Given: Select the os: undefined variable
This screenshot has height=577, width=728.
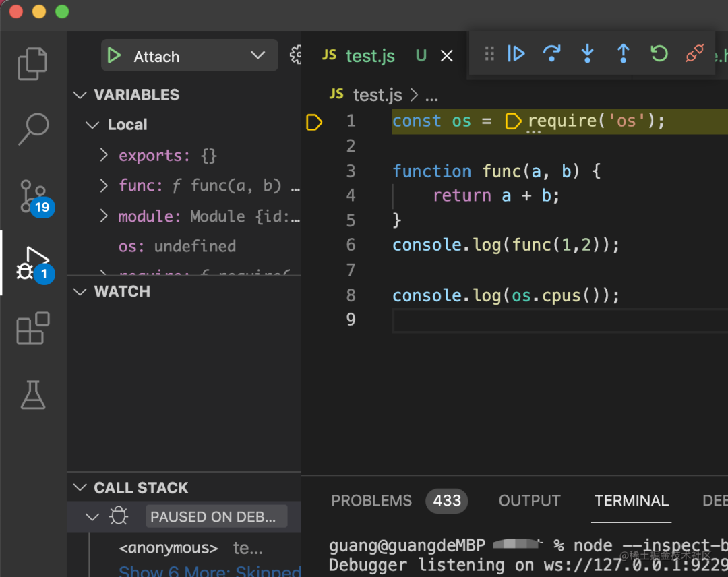Looking at the screenshot, I should [x=177, y=246].
